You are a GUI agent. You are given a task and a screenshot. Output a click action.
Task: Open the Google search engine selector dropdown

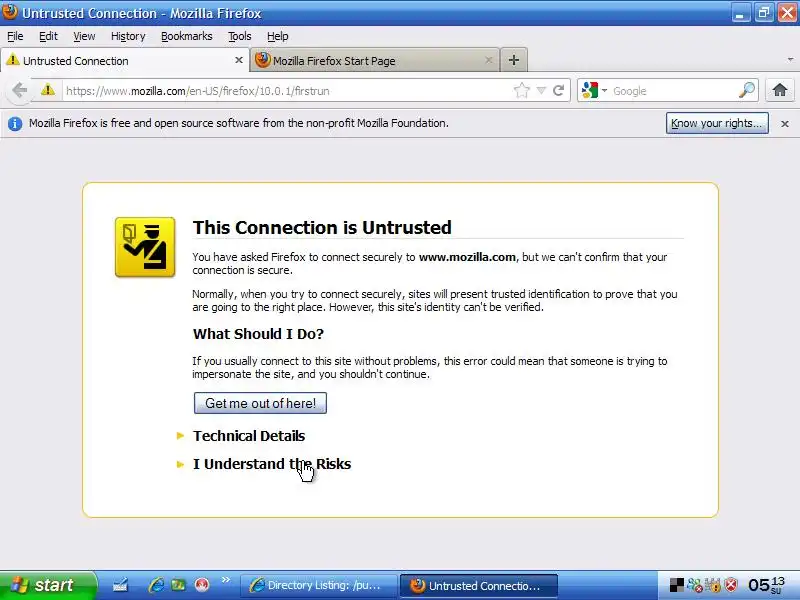pyautogui.click(x=594, y=91)
